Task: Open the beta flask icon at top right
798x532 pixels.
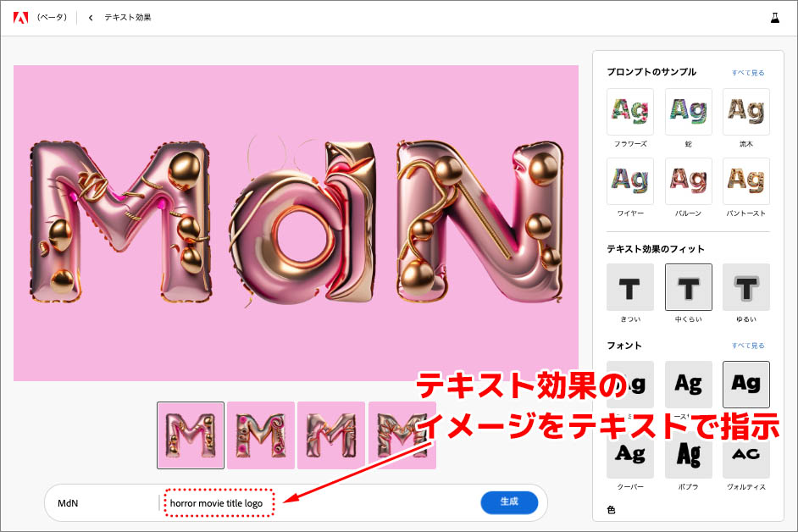Action: [773, 17]
